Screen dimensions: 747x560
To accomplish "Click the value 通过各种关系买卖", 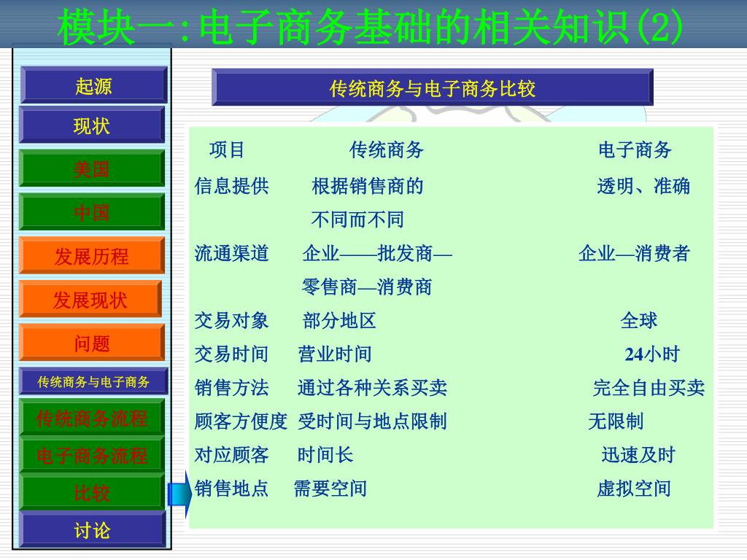I will coord(373,388).
